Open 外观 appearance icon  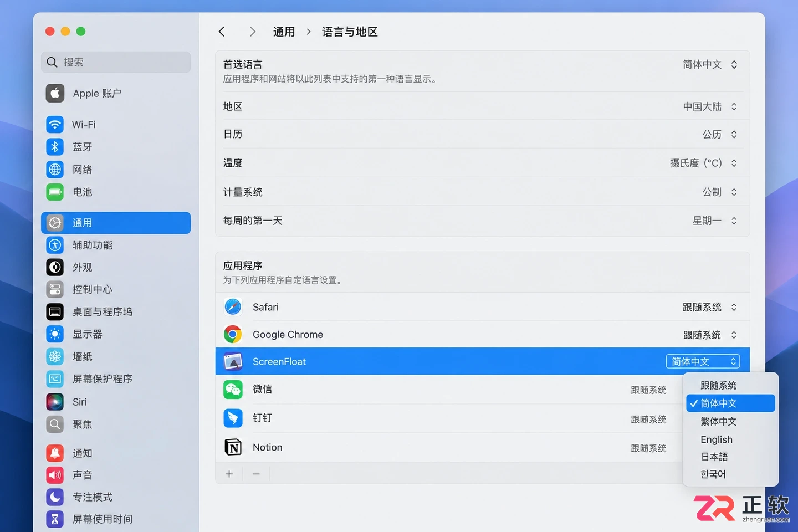tap(55, 267)
